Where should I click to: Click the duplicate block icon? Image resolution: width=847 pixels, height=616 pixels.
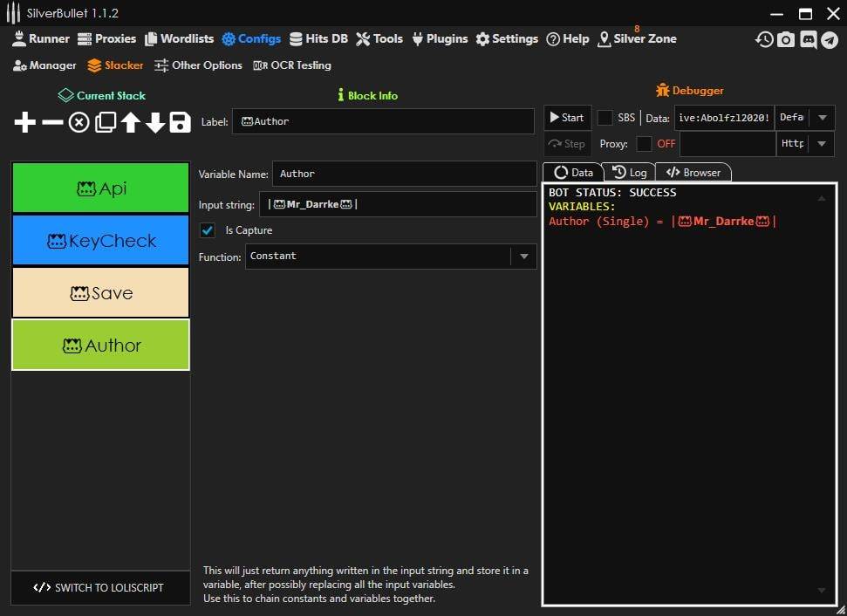click(105, 123)
